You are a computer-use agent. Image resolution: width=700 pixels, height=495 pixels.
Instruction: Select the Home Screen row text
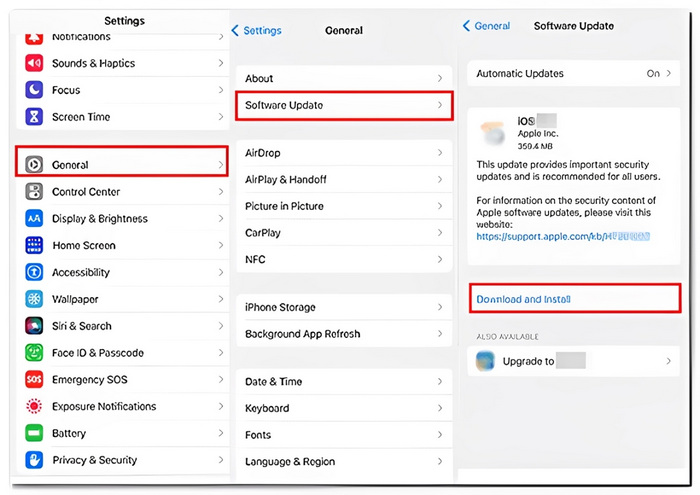pyautogui.click(x=84, y=245)
